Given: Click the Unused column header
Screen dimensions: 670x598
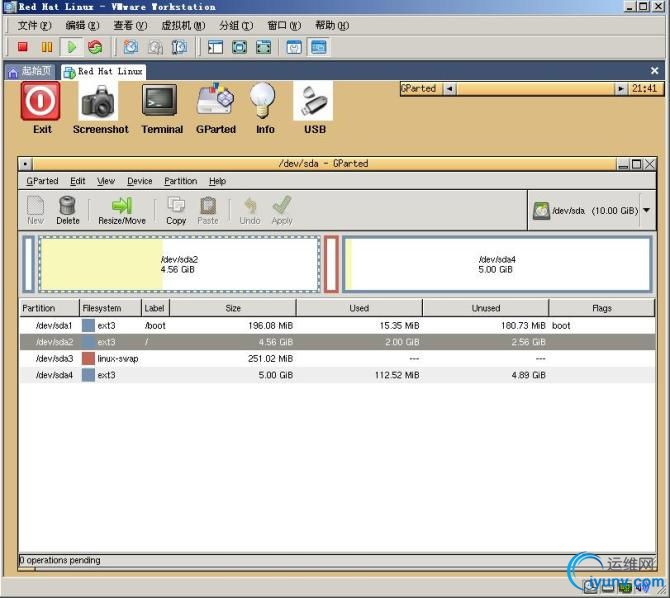Looking at the screenshot, I should click(486, 308).
